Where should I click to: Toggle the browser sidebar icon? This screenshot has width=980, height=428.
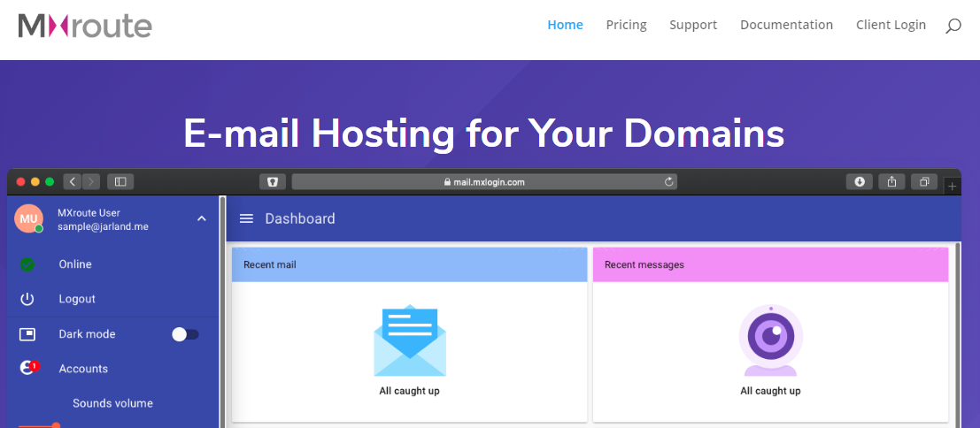tap(120, 181)
